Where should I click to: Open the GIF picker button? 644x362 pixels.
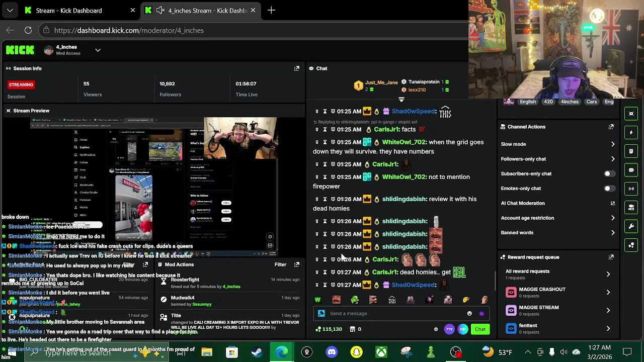click(x=463, y=329)
